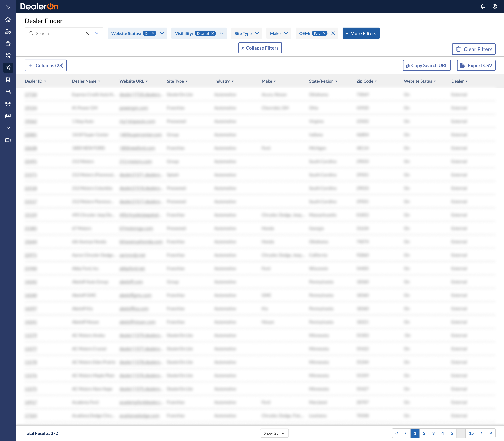Image resolution: width=504 pixels, height=441 pixels.
Task: Open the Show 25 page size dropdown
Action: (274, 433)
